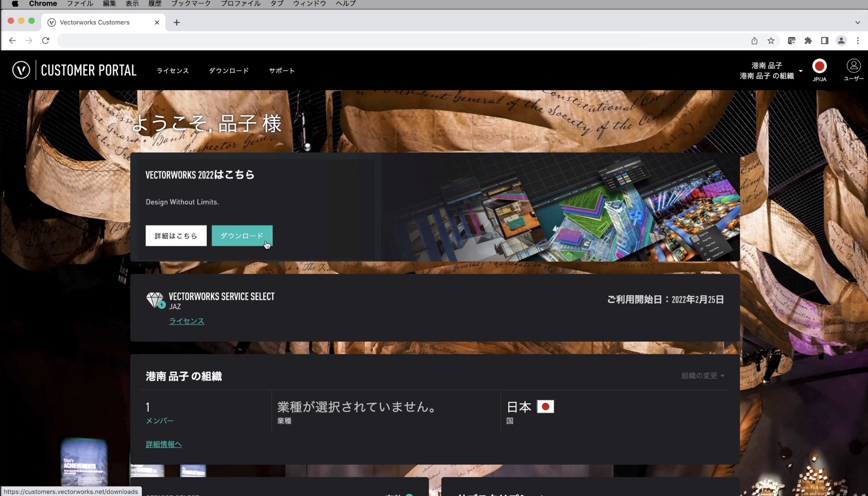The width and height of the screenshot is (868, 496).
Task: Open the Chrome three-dot menu
Action: tap(858, 41)
